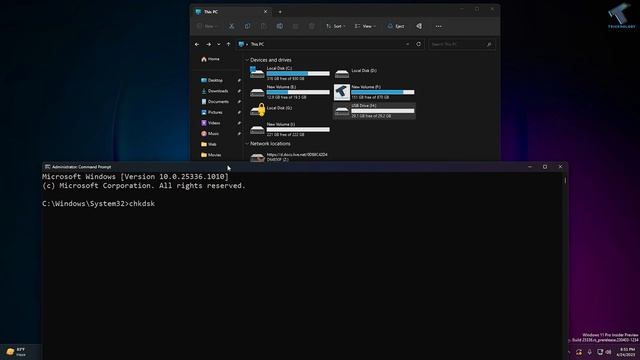Close the This PC tab
640x360 pixels.
point(265,12)
